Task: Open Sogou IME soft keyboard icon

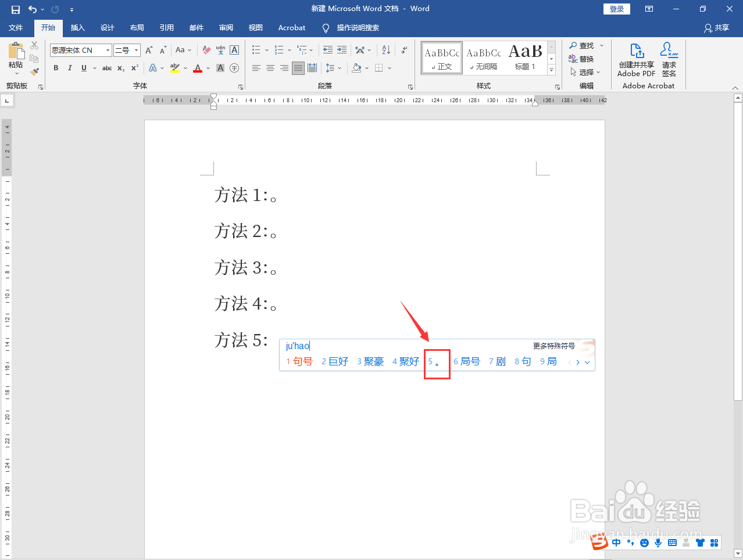Action: click(x=672, y=543)
